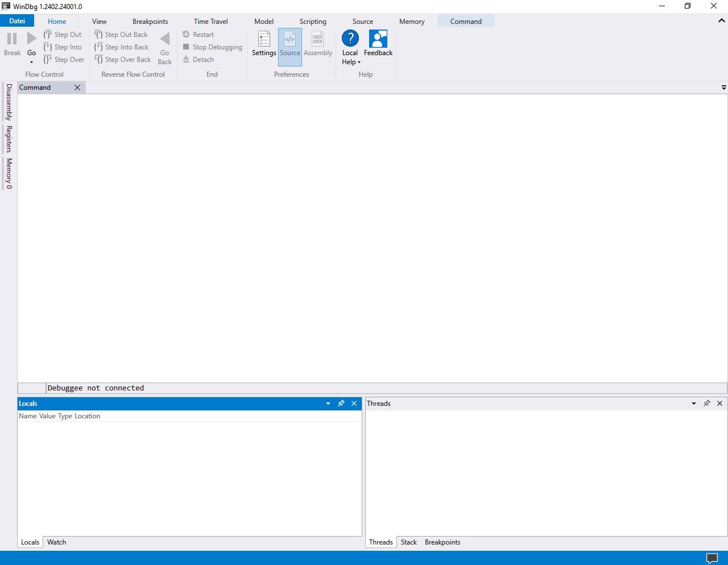The width and height of the screenshot is (728, 565).
Task: Open the Settings preferences
Action: [264, 44]
